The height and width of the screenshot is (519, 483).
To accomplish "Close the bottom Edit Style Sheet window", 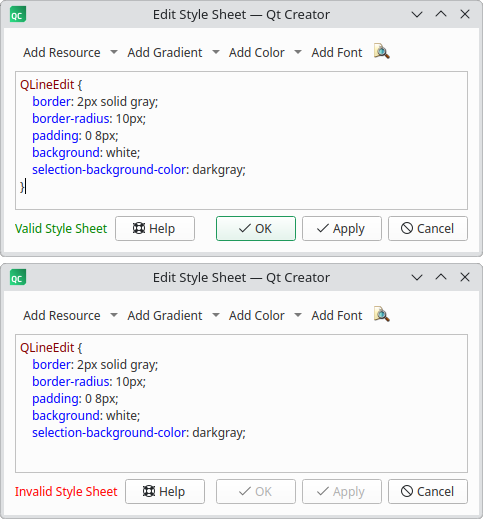I will 465,277.
